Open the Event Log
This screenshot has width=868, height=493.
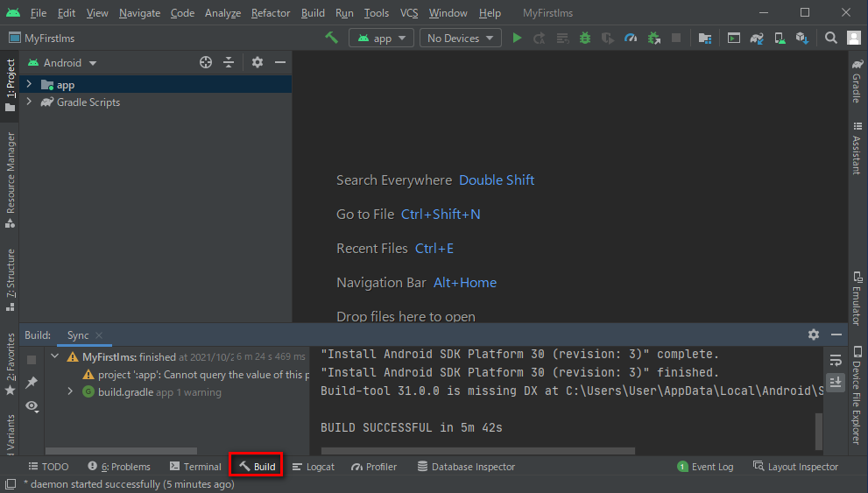tap(705, 467)
